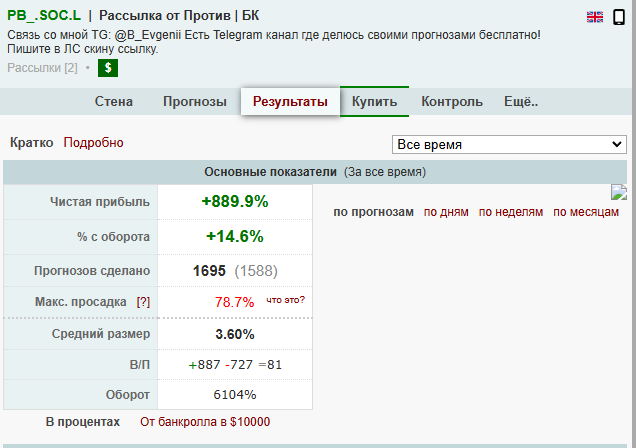Click the green dollar sign icon
The image size is (636, 448).
108,68
